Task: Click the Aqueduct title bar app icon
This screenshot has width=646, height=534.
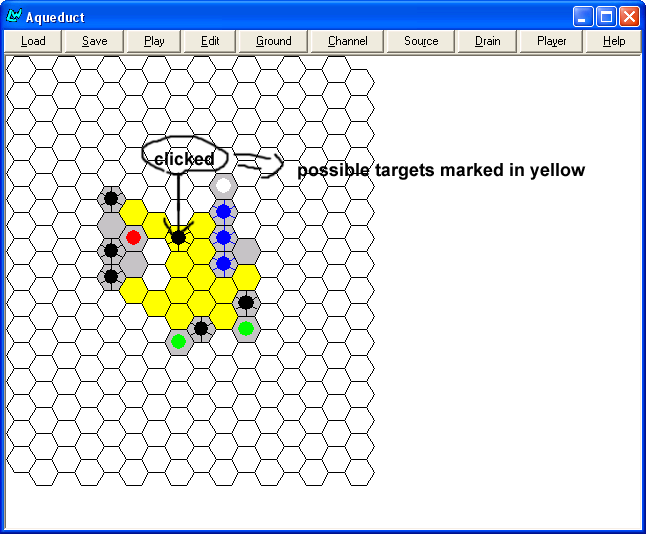Action: click(x=14, y=16)
